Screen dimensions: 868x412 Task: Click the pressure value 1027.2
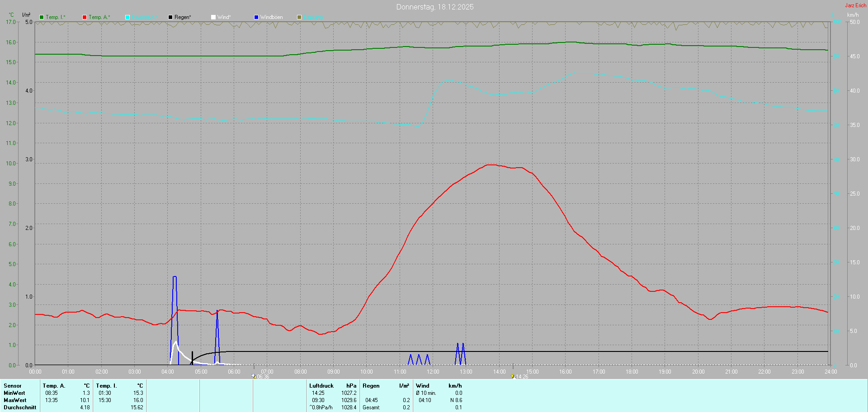coord(349,393)
